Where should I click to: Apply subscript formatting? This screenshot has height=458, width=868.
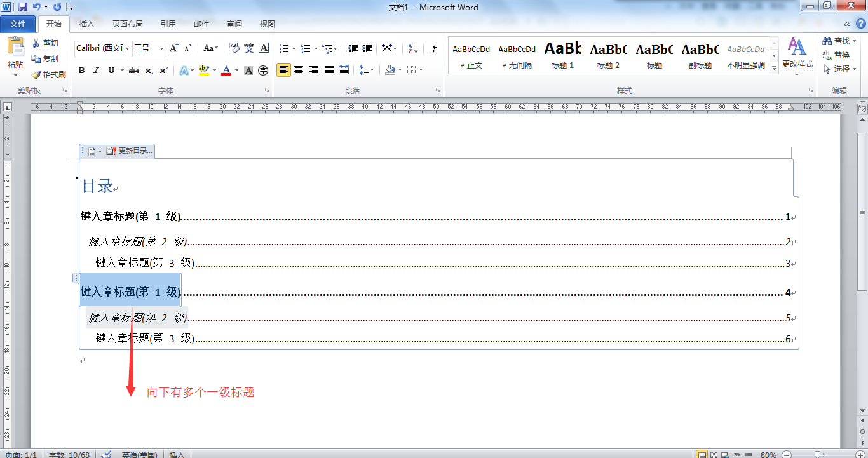click(x=149, y=71)
